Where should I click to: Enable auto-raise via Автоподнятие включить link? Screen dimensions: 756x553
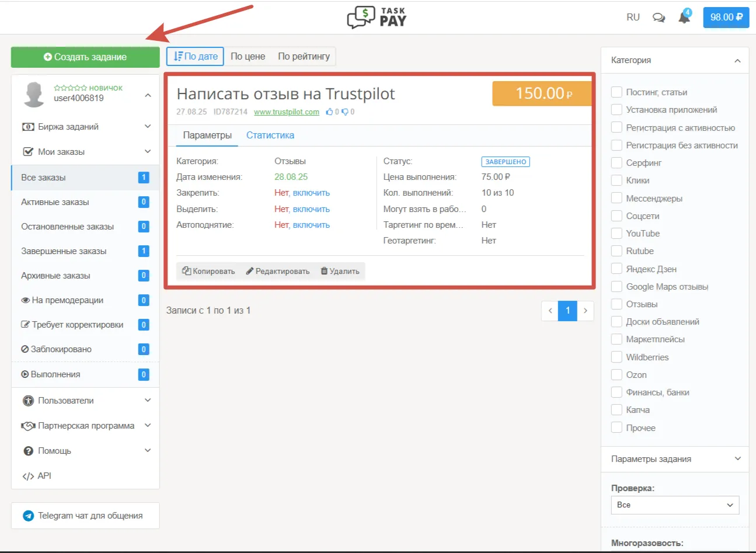311,225
